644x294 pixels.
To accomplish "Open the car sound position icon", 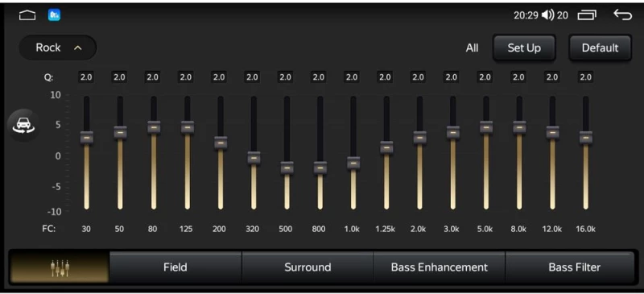I will click(24, 126).
